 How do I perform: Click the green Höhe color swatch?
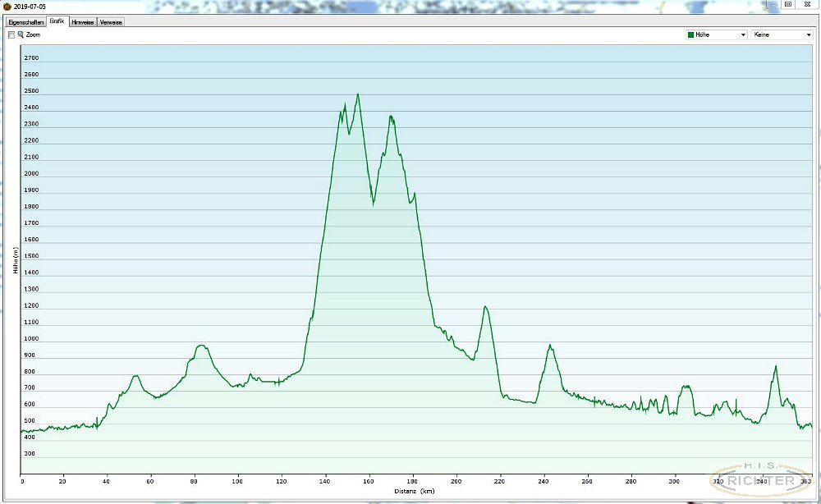click(x=691, y=35)
